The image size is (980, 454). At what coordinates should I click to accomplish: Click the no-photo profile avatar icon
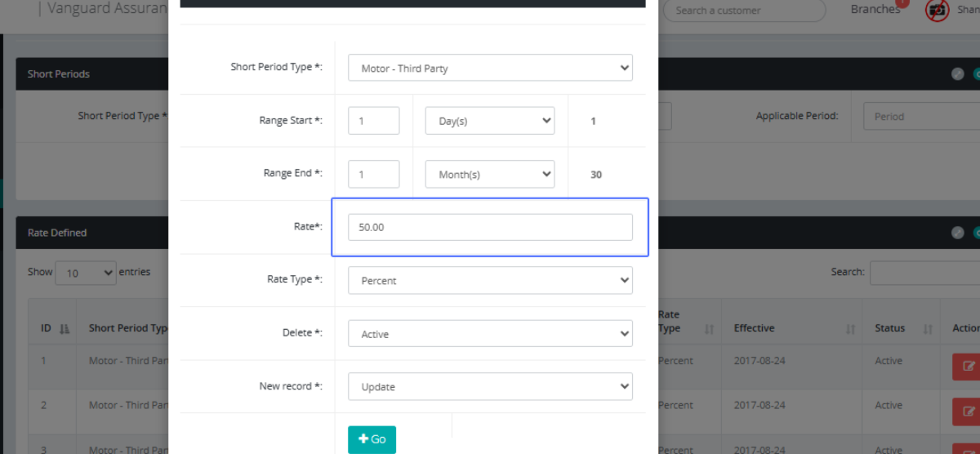[x=936, y=10]
